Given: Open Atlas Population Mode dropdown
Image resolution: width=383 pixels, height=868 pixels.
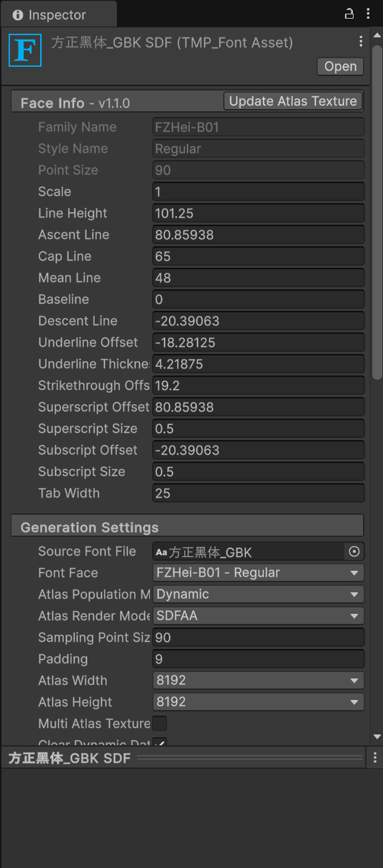Looking at the screenshot, I should tap(259, 594).
